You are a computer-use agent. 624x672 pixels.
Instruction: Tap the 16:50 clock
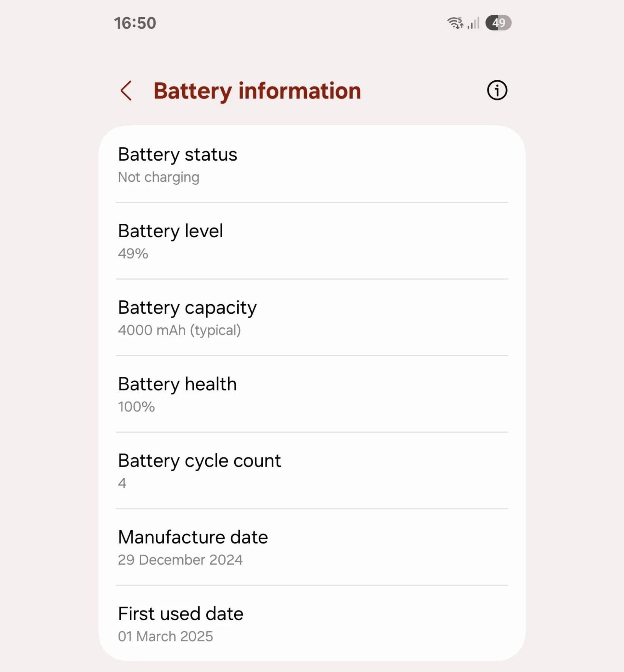(135, 23)
